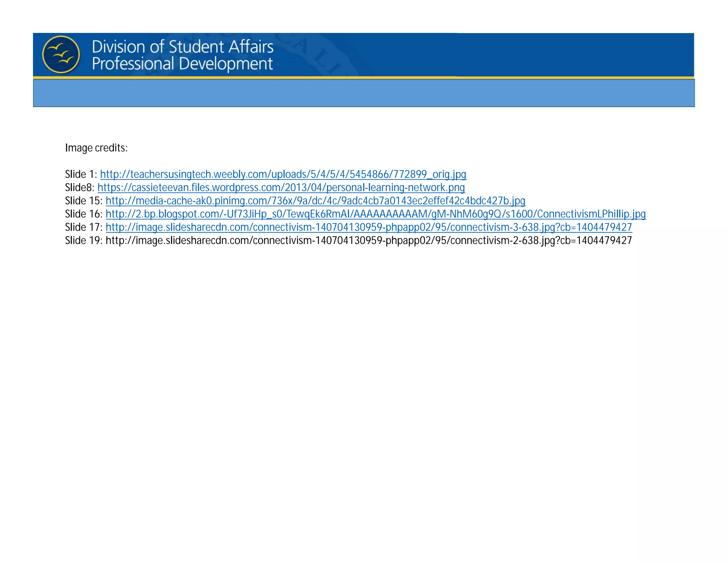Click the 'Slide8:' label
728x562 pixels.
[80, 188]
